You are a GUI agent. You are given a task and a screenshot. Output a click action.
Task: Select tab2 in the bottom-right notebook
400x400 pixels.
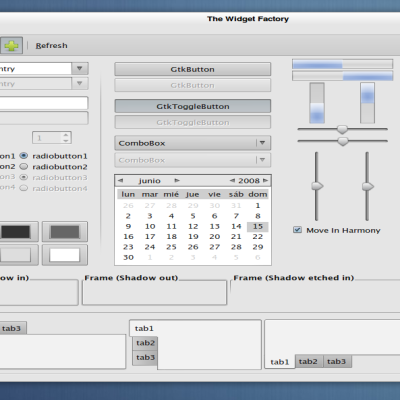(308, 361)
